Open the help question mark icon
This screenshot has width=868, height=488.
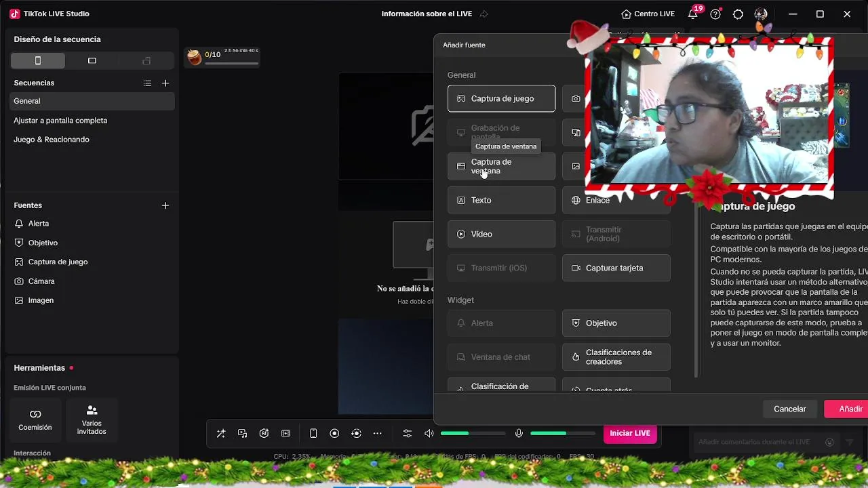(715, 14)
